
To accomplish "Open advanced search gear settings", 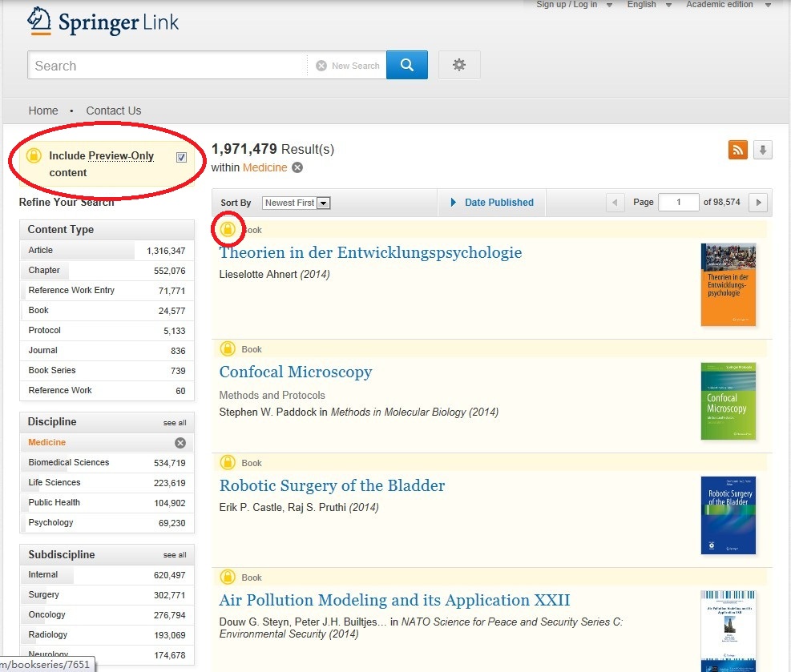I will pos(459,65).
